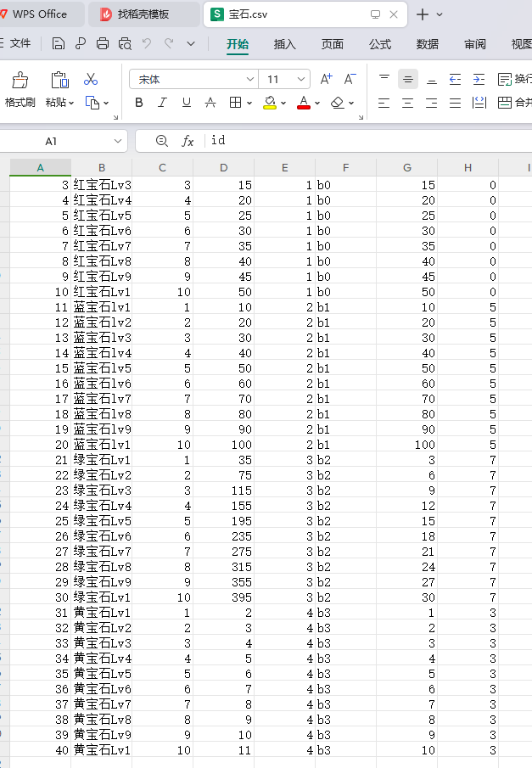Image resolution: width=532 pixels, height=768 pixels.
Task: Click the Print Preview icon
Action: point(125,44)
